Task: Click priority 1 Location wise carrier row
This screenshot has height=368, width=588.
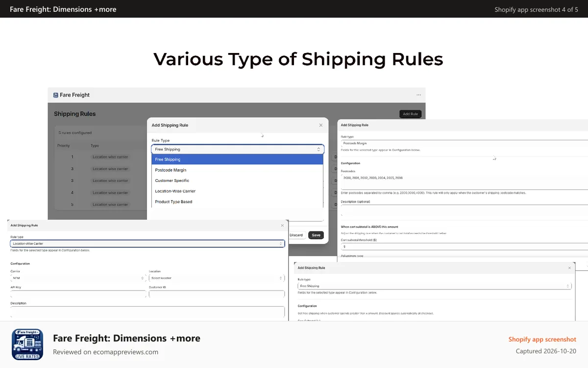Action: click(x=100, y=157)
